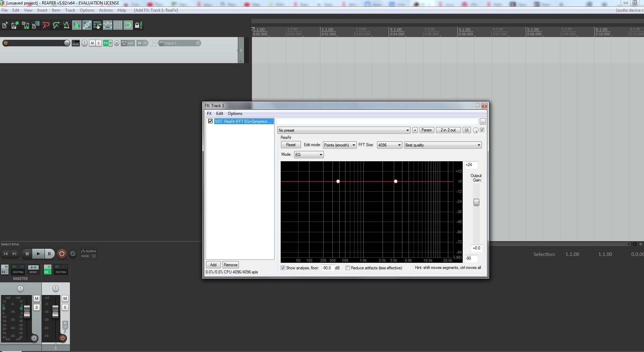
Task: Open the Edit mode Points (smooth) dropdown
Action: tap(339, 145)
